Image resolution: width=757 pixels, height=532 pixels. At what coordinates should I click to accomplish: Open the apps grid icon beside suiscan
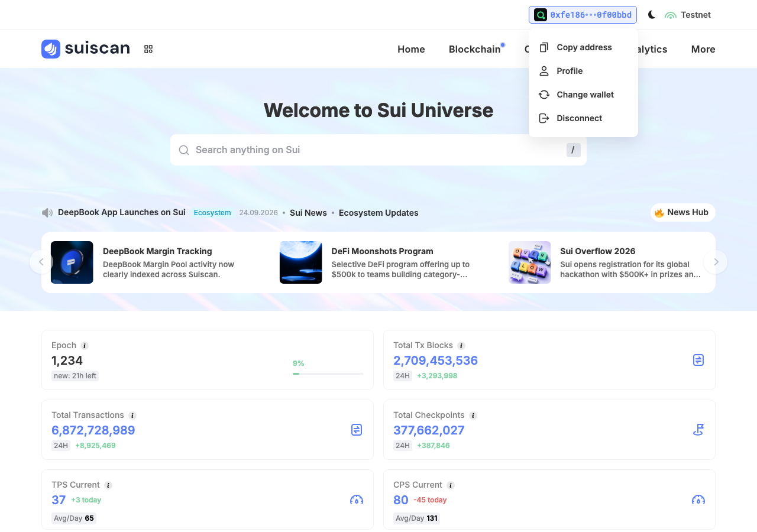point(148,49)
